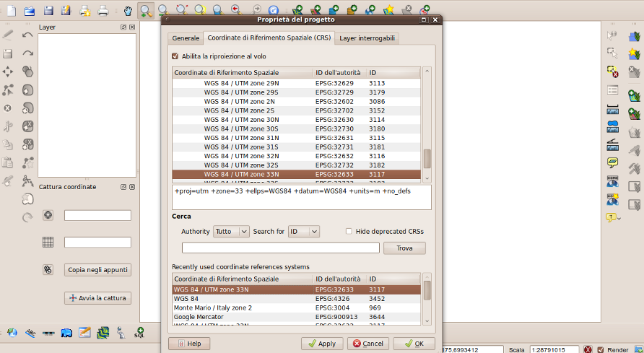
Task: Click the grid icon in Cattura coordinate panel
Action: pos(48,242)
